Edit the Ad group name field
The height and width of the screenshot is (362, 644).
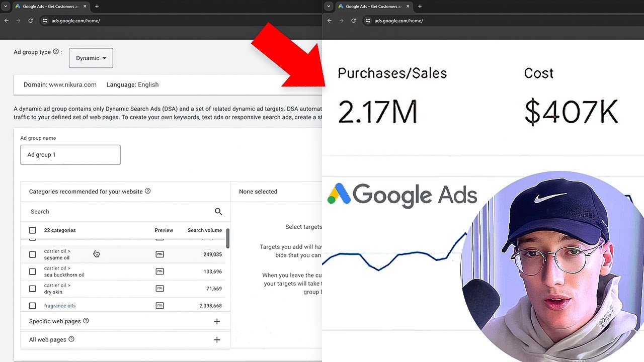[70, 154]
